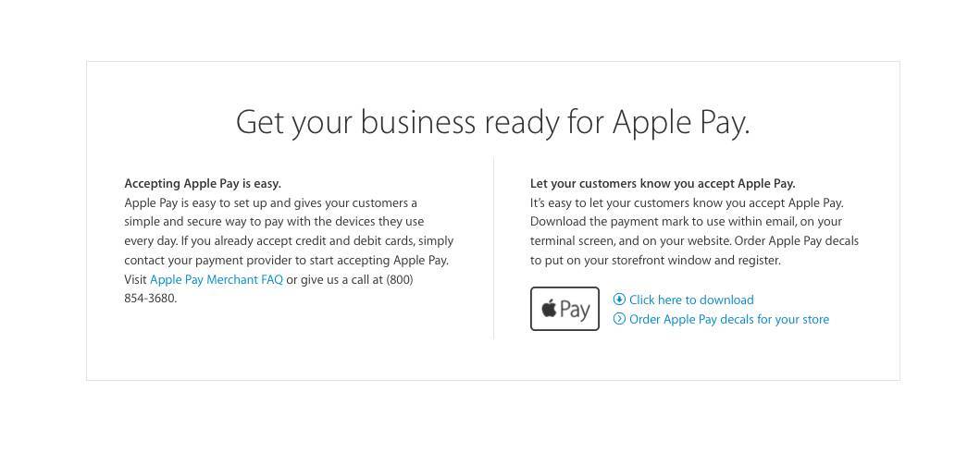Click the word Pay in the badge
The image size is (980, 465).
(575, 310)
